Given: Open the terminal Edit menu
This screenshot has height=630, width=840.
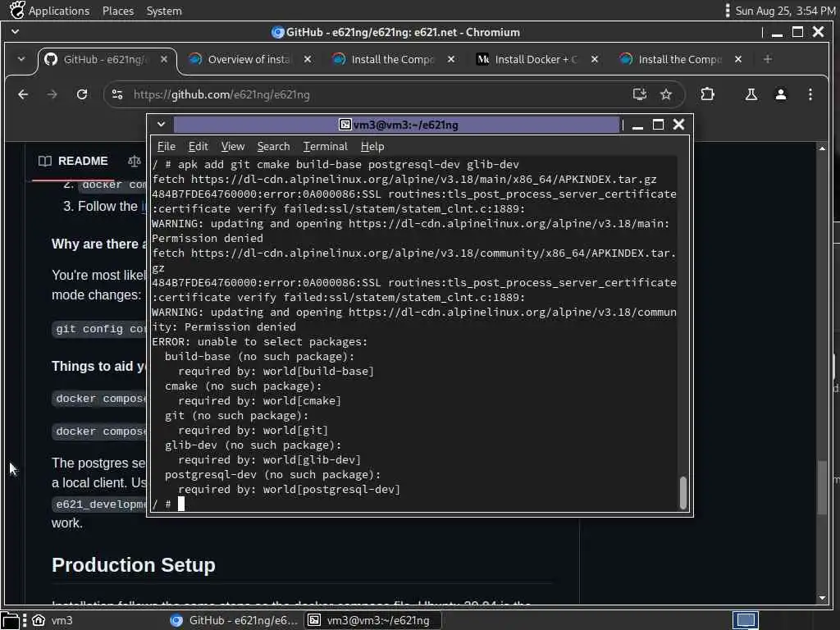Looking at the screenshot, I should click(x=198, y=146).
